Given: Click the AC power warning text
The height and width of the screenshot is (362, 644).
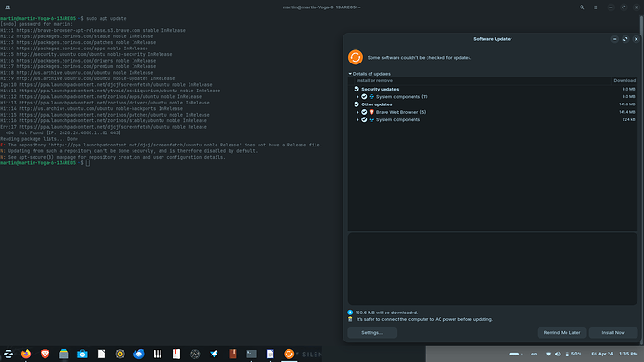Looking at the screenshot, I should [425, 319].
